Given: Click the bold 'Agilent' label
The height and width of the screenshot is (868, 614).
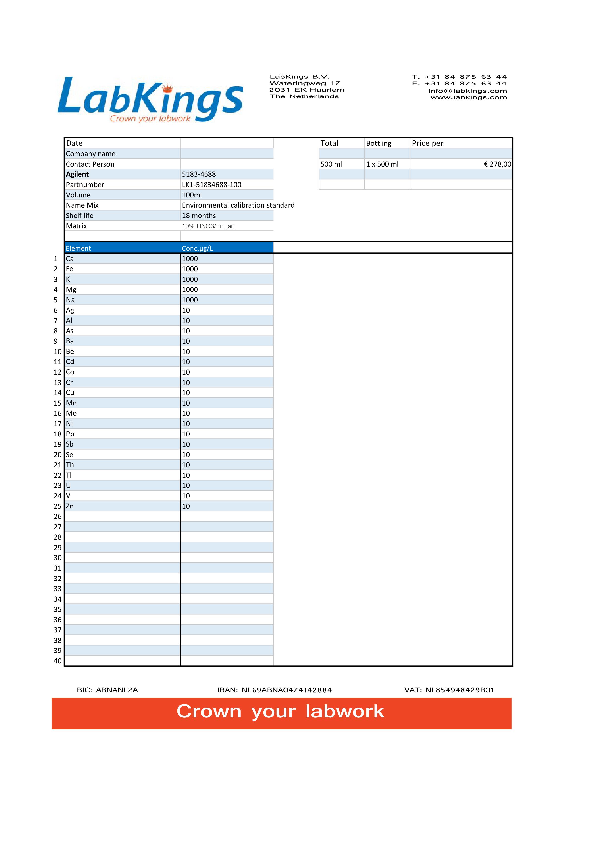Looking at the screenshot, I should point(77,174).
